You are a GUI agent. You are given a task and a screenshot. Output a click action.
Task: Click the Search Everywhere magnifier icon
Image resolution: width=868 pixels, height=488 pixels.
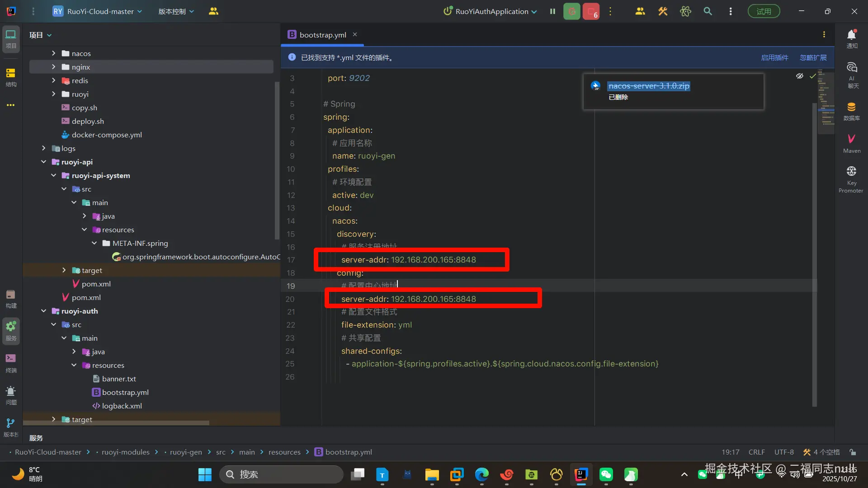pos(708,11)
